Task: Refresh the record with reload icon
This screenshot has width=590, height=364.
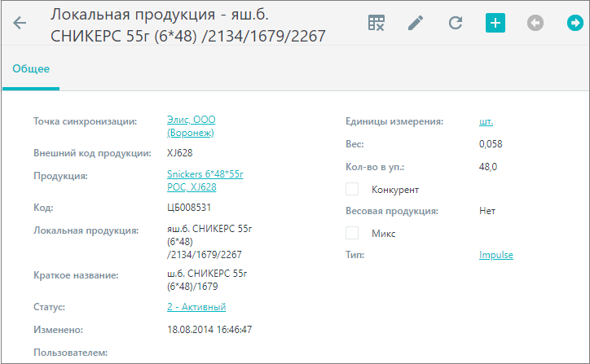Action: (x=456, y=23)
